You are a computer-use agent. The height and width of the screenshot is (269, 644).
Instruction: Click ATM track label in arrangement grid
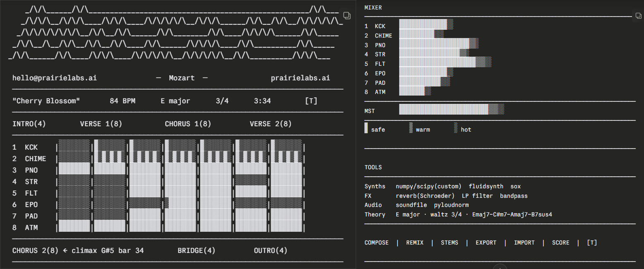point(31,227)
